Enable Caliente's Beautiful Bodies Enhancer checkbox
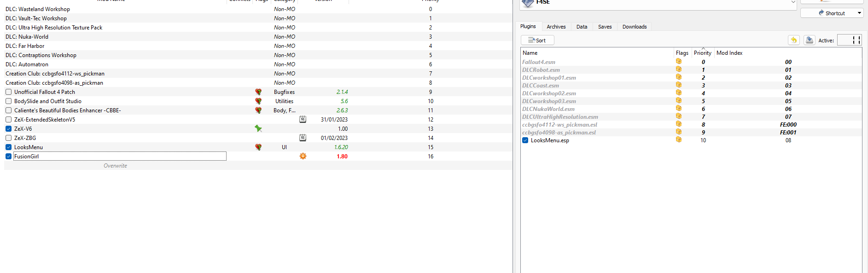Screen dimensions: 868x273 click(8, 110)
